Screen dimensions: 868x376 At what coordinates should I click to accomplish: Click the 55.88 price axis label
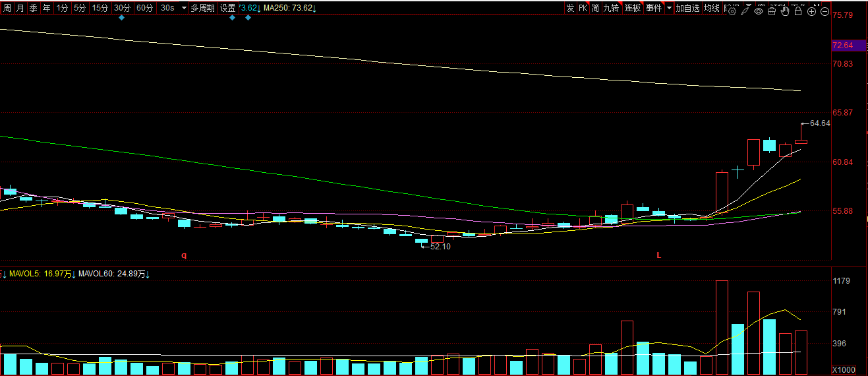click(843, 211)
